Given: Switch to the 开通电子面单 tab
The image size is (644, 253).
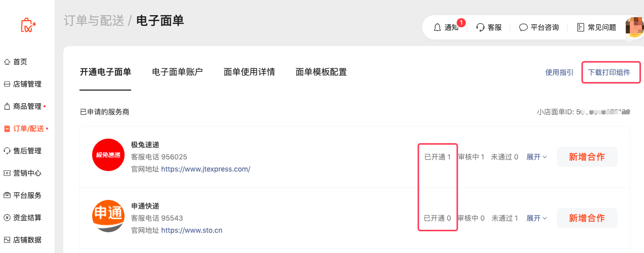Looking at the screenshot, I should click(105, 72).
